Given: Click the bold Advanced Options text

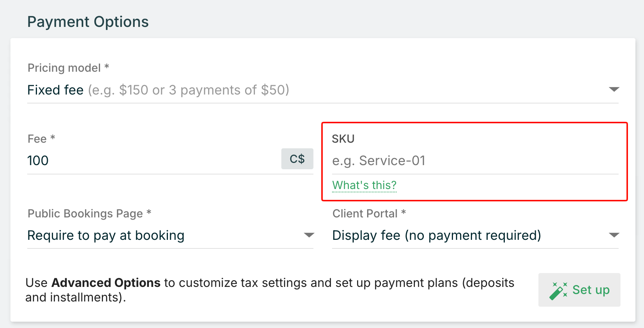Looking at the screenshot, I should [x=106, y=283].
